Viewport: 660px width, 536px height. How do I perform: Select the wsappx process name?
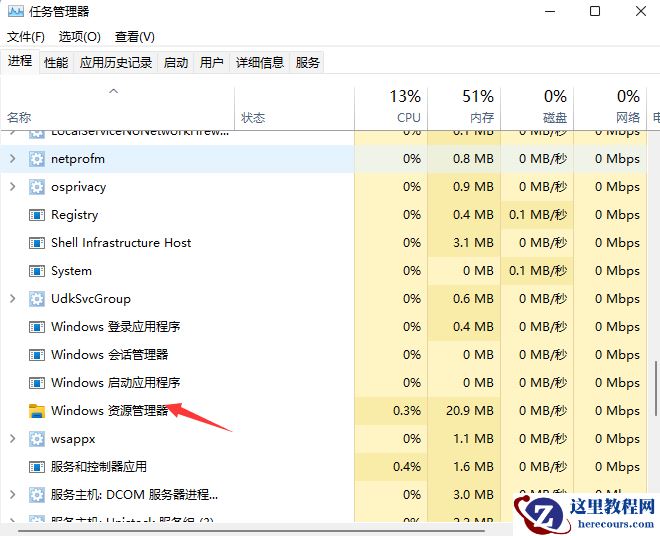(x=73, y=439)
